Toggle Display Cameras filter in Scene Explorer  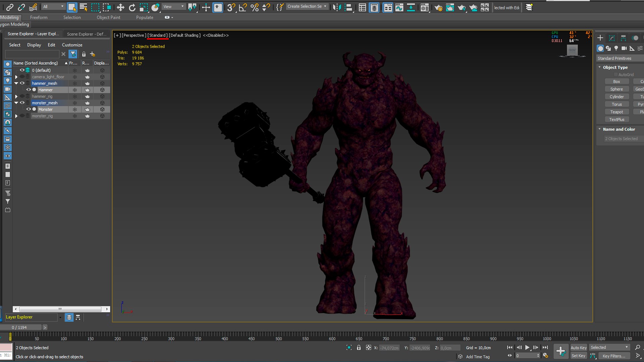pyautogui.click(x=7, y=89)
